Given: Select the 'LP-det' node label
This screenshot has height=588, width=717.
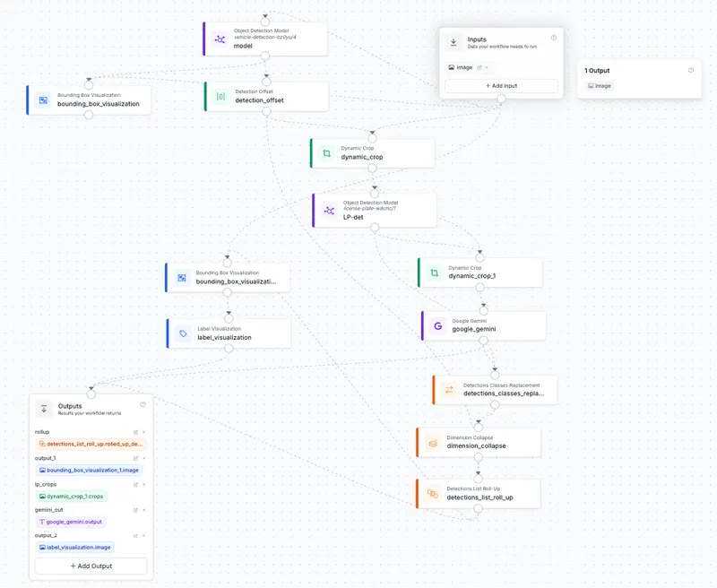Looking at the screenshot, I should click(353, 217).
